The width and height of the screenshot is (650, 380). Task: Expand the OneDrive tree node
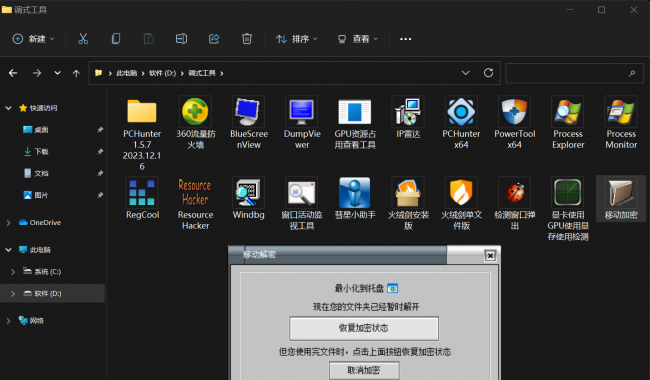[8, 223]
